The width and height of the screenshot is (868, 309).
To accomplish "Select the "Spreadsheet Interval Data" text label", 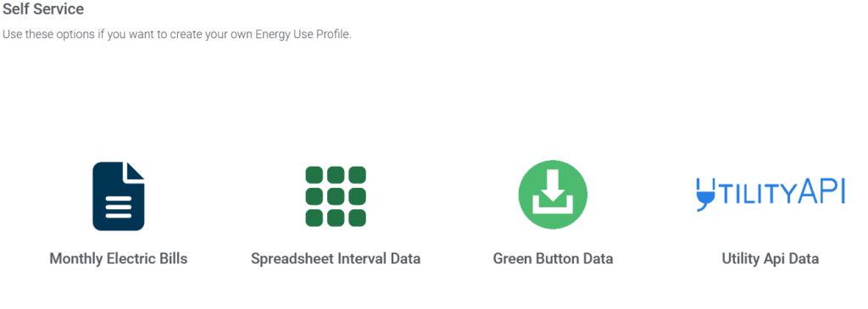I will pos(336,259).
